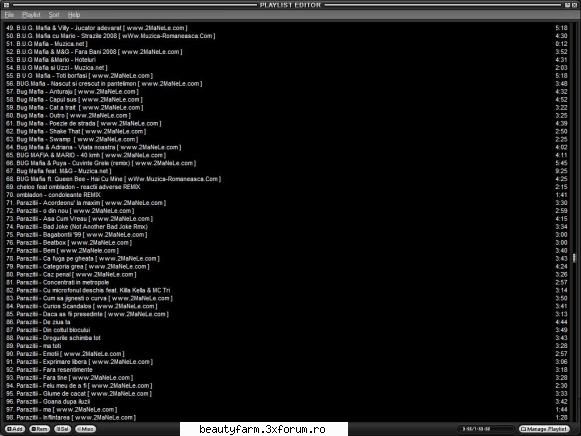Select track 69 reactii adverse REMIX

click(x=286, y=187)
